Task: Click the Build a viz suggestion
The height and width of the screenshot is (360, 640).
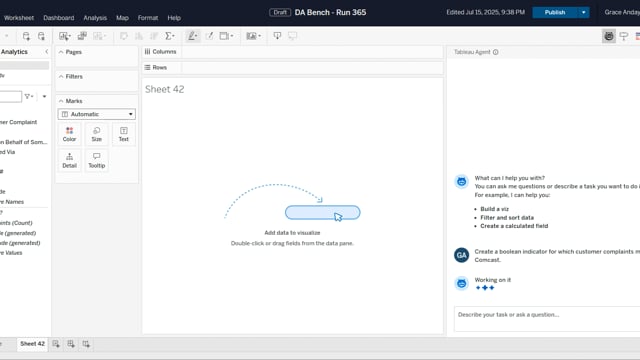Action: click(494, 209)
